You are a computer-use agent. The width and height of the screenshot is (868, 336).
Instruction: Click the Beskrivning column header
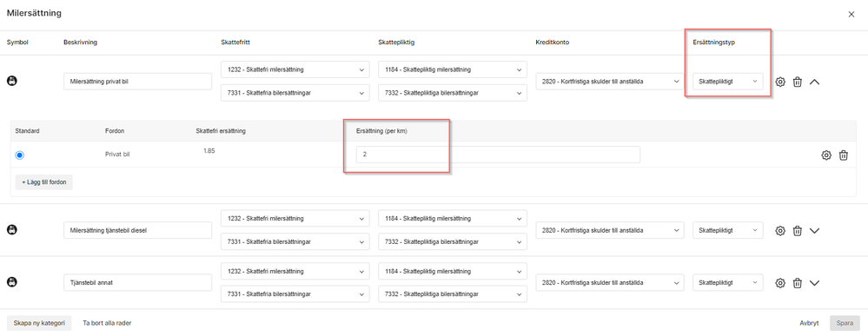click(x=80, y=43)
